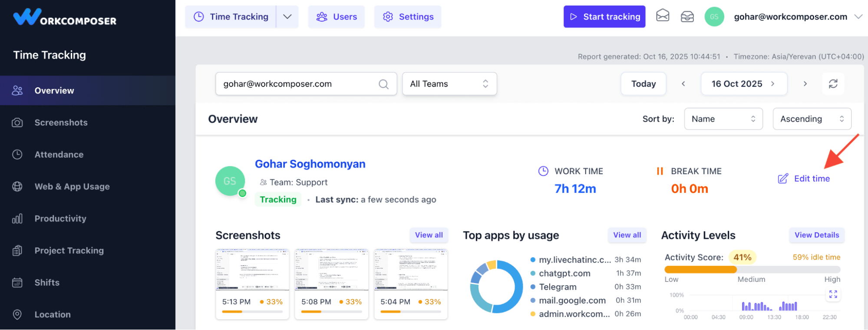Open the 16 Oct 2025 date picker

click(x=743, y=84)
